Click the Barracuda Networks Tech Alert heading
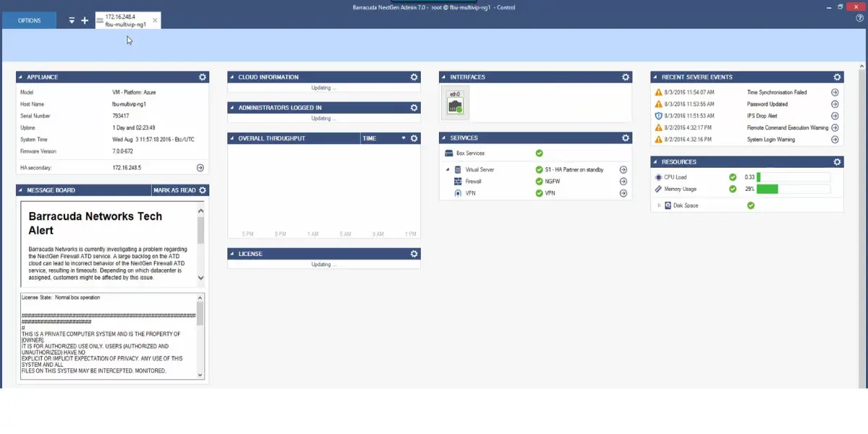This screenshot has height=434, width=868. coord(95,223)
